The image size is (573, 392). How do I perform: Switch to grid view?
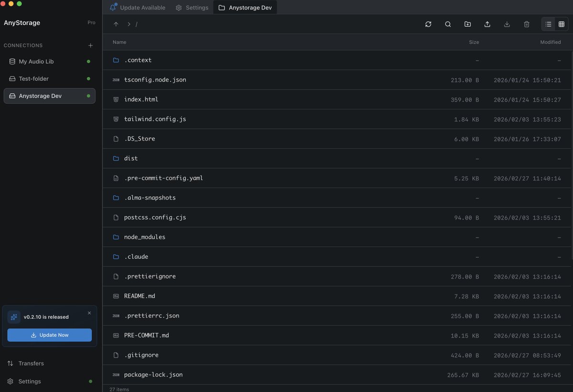[x=562, y=24]
